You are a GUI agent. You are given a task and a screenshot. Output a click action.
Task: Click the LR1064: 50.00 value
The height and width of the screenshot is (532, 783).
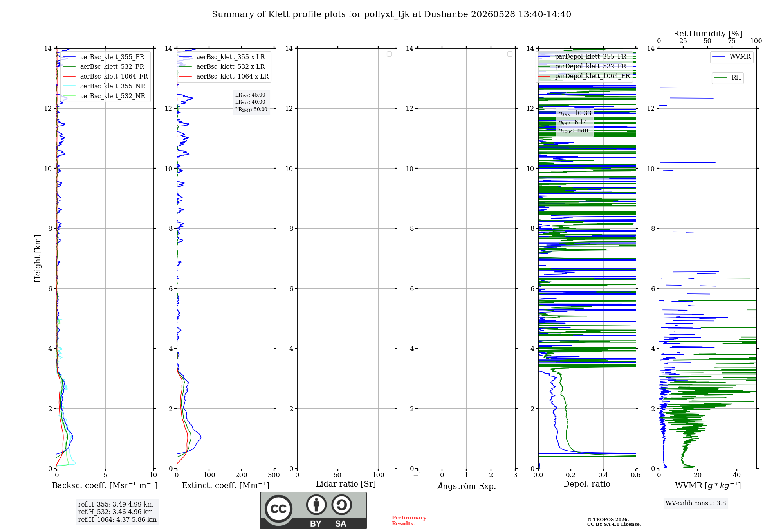(x=251, y=110)
